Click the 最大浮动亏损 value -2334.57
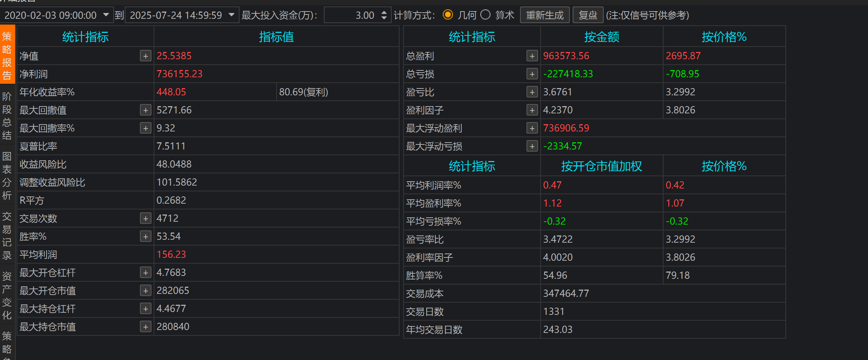The width and height of the screenshot is (868, 360). pyautogui.click(x=563, y=146)
